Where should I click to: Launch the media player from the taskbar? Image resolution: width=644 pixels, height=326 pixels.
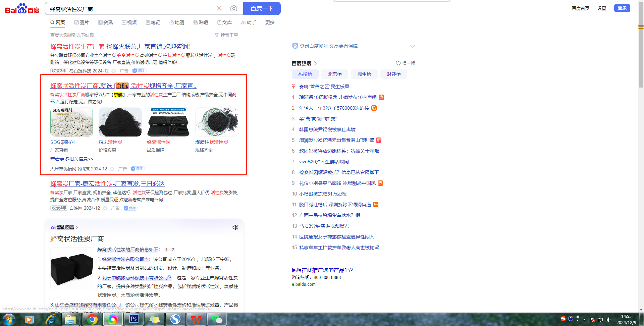coord(29,319)
